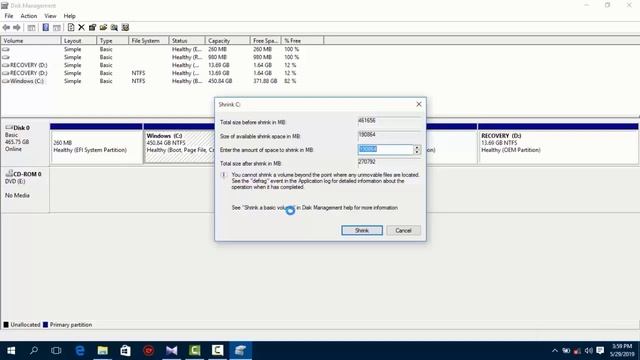Open Help via the blue question-mark toolbar icon
This screenshot has width=640, height=360.
point(45,27)
